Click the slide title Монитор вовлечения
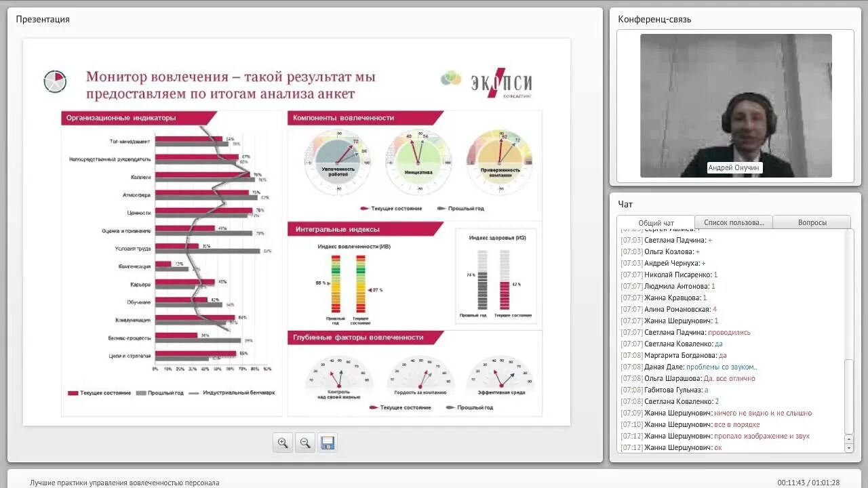This screenshot has width=868, height=488. point(231,85)
